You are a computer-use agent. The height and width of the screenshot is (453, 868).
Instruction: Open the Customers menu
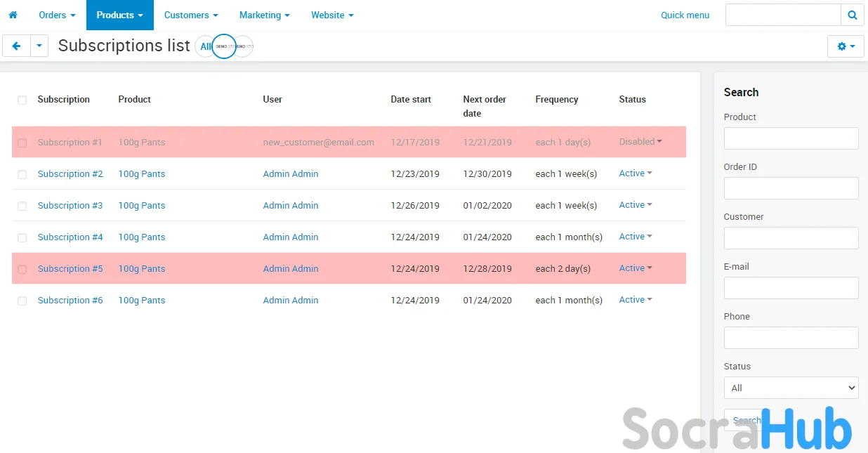(191, 15)
